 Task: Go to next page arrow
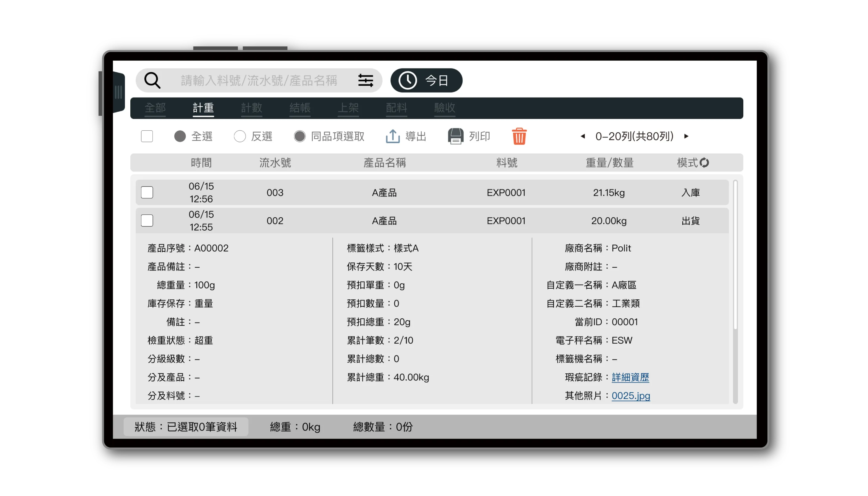tap(686, 137)
